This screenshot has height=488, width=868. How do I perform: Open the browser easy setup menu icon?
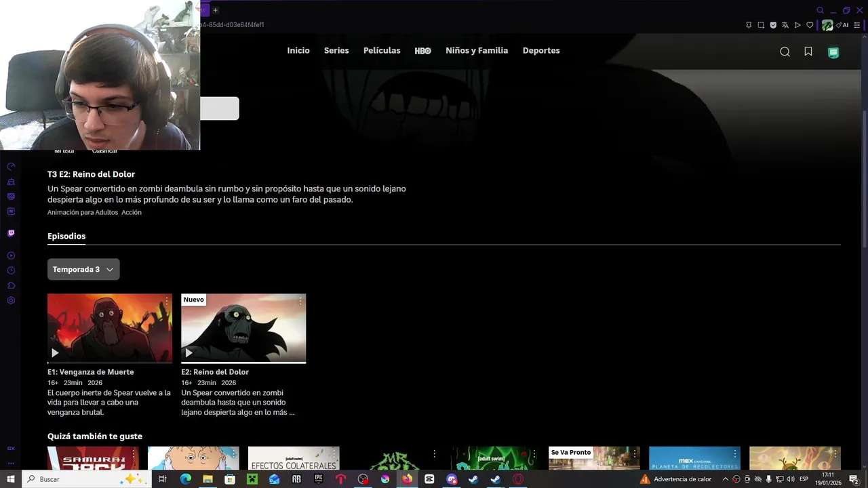[x=857, y=25]
